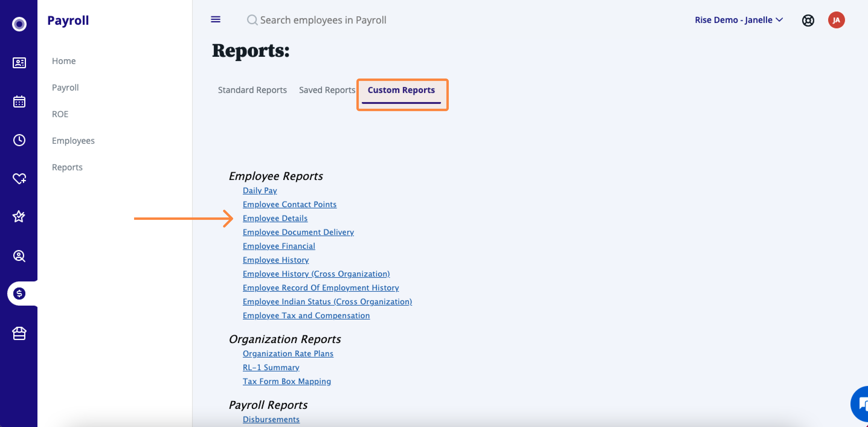Open the marketplace store sidebar icon
868x427 pixels.
pyautogui.click(x=19, y=333)
